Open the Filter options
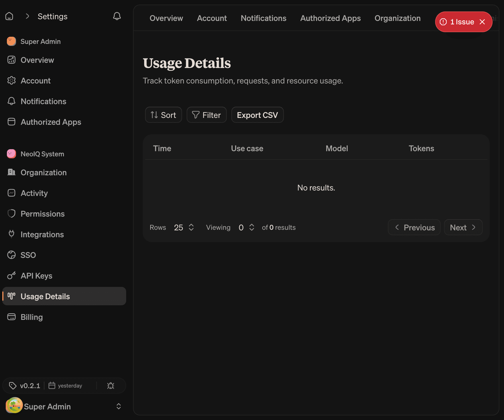The height and width of the screenshot is (420, 504). click(x=206, y=115)
